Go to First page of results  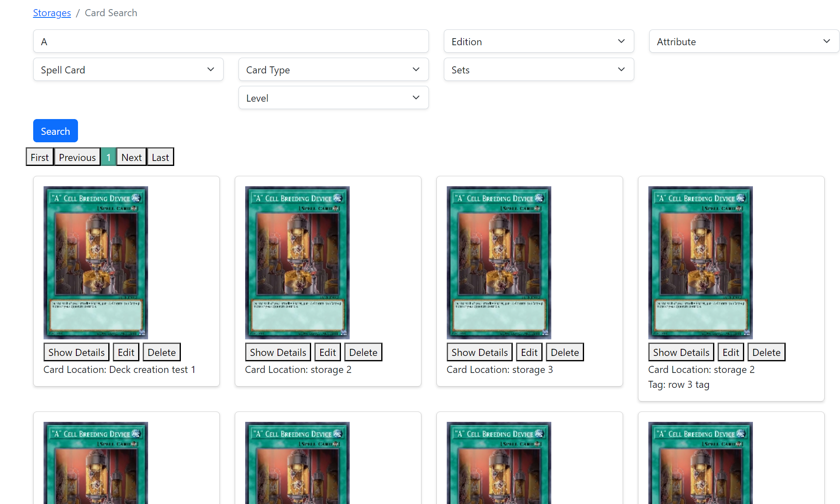[x=40, y=157]
